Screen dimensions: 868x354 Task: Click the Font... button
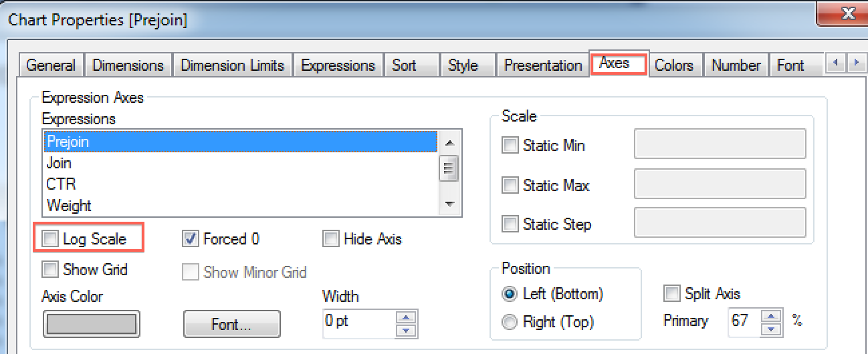pyautogui.click(x=231, y=325)
